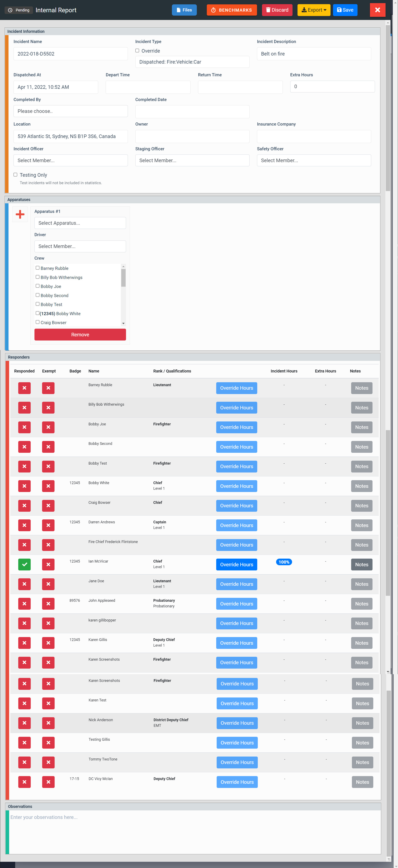Open Notes for John Appleseed
398x868 pixels.
tap(361, 603)
